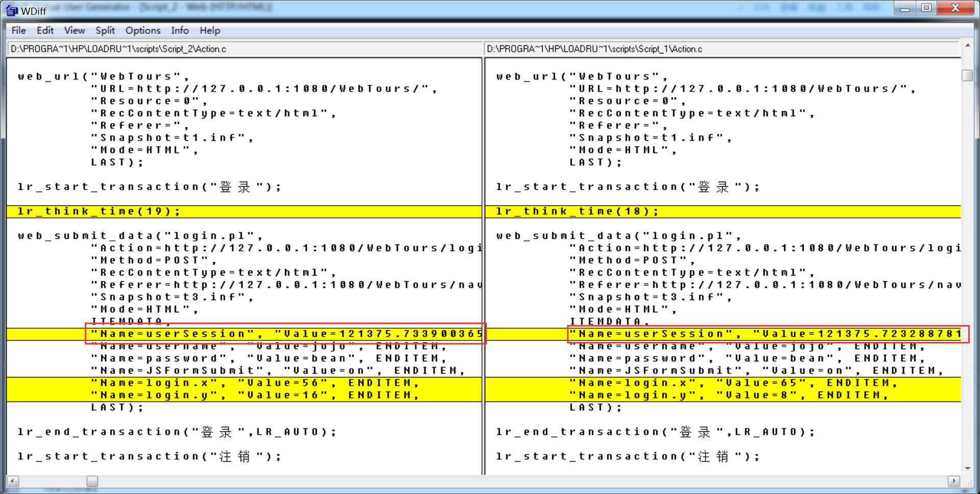Click web_submit_data login.pl line in left pane

(140, 236)
